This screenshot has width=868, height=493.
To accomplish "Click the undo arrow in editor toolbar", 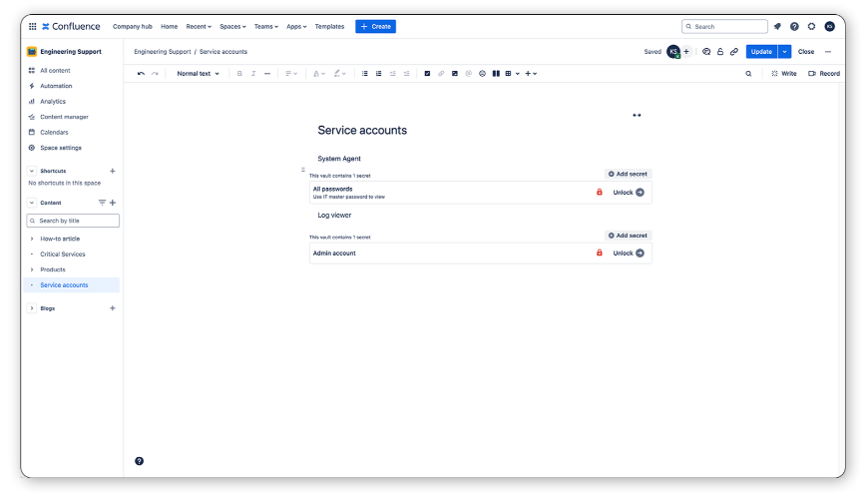I will [141, 74].
